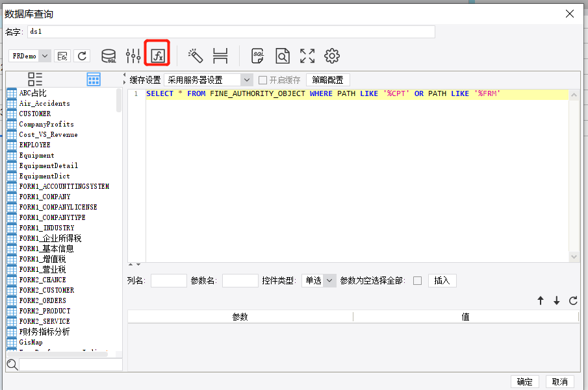
Task: Move the parameter up with arrow
Action: tap(541, 300)
